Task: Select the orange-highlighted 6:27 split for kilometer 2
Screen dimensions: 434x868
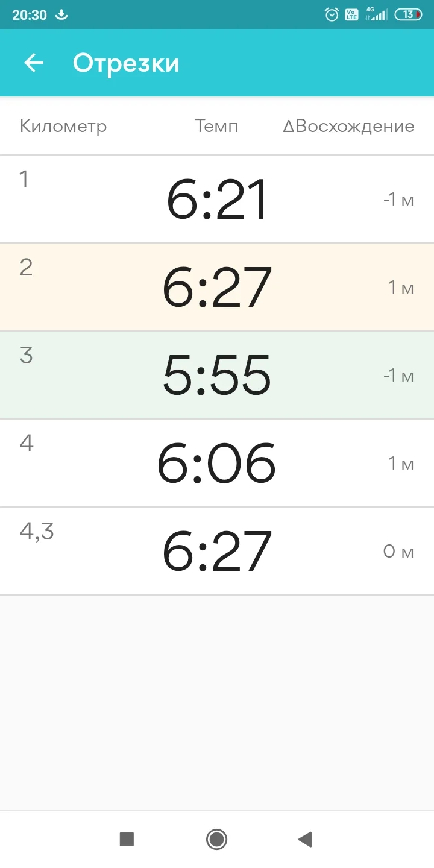Action: [x=217, y=288]
